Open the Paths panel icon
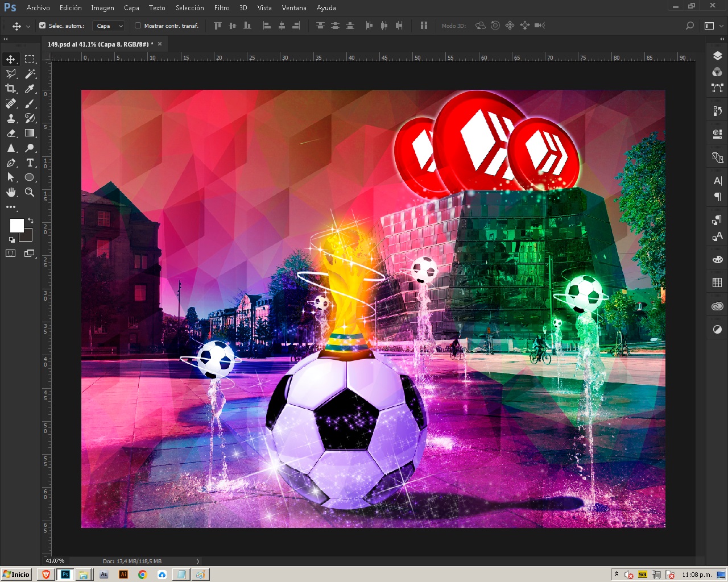This screenshot has height=582, width=728. (x=717, y=88)
